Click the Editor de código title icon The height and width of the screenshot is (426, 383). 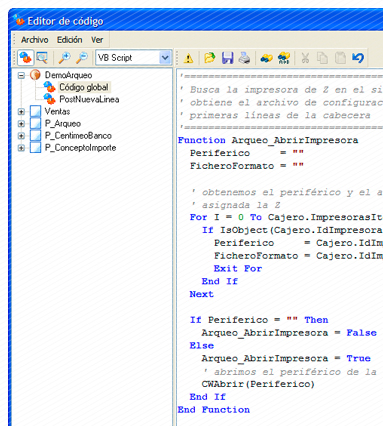[x=19, y=20]
